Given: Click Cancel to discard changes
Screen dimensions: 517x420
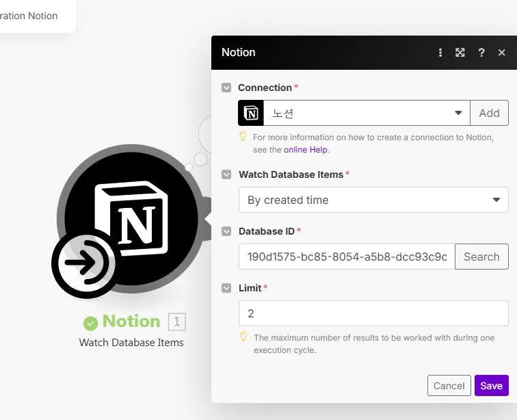Looking at the screenshot, I should click(449, 385).
